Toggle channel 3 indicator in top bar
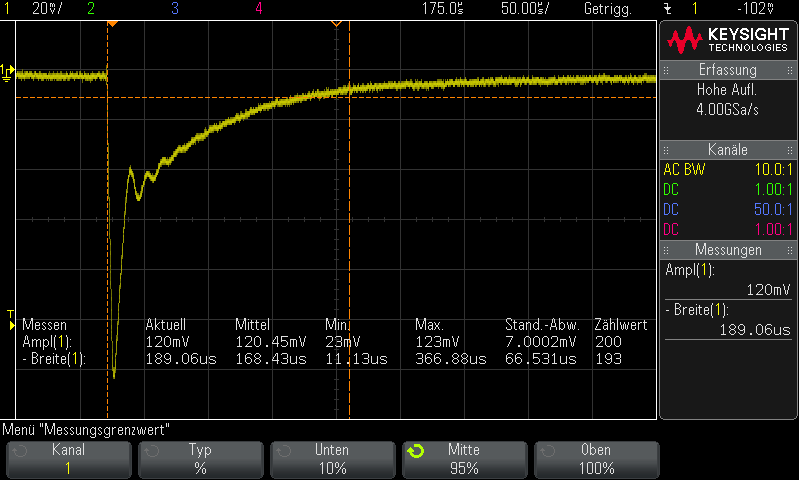This screenshot has width=799, height=480. coord(175,8)
